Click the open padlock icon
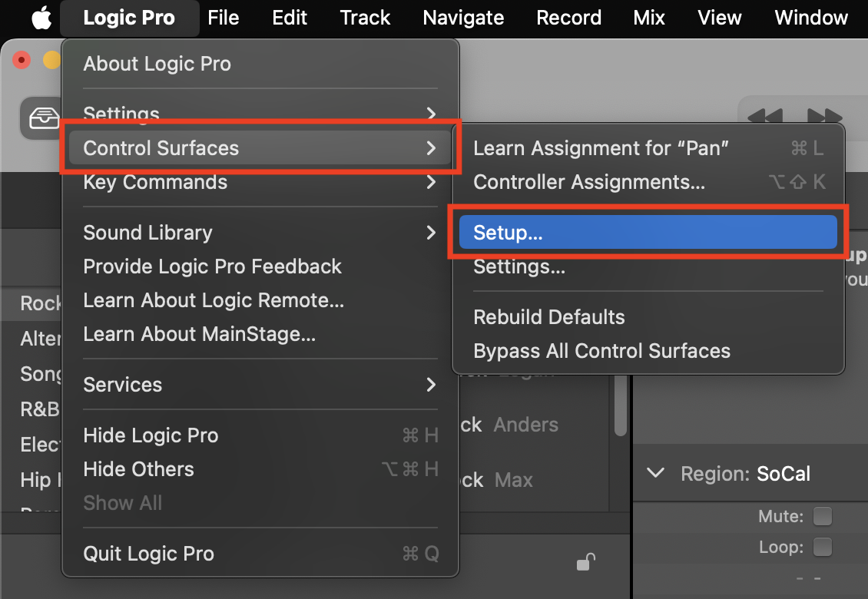 (x=585, y=561)
